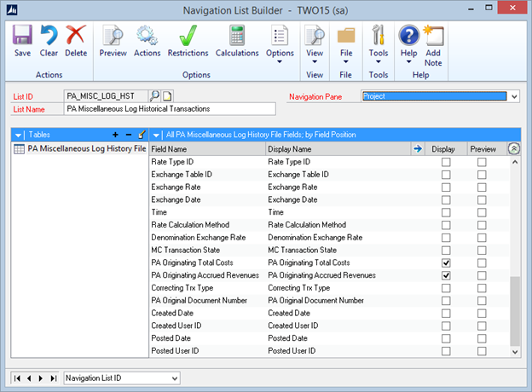Expand the Tools dropdown arrow

[x=379, y=61]
